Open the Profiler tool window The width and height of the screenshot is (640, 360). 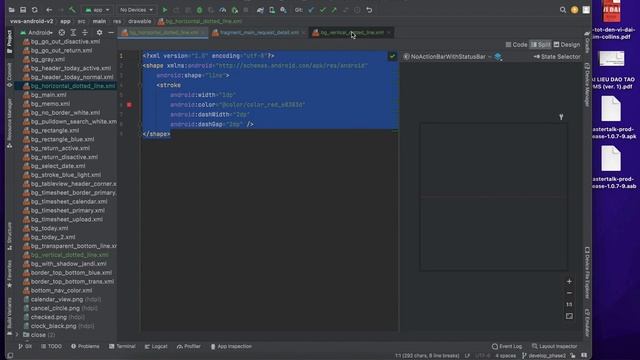click(x=189, y=346)
